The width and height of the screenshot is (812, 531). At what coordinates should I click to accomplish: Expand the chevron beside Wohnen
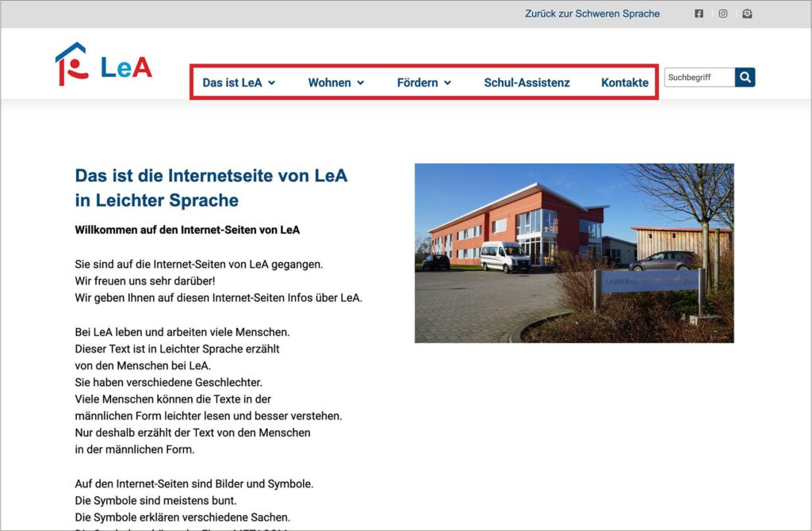tap(361, 82)
